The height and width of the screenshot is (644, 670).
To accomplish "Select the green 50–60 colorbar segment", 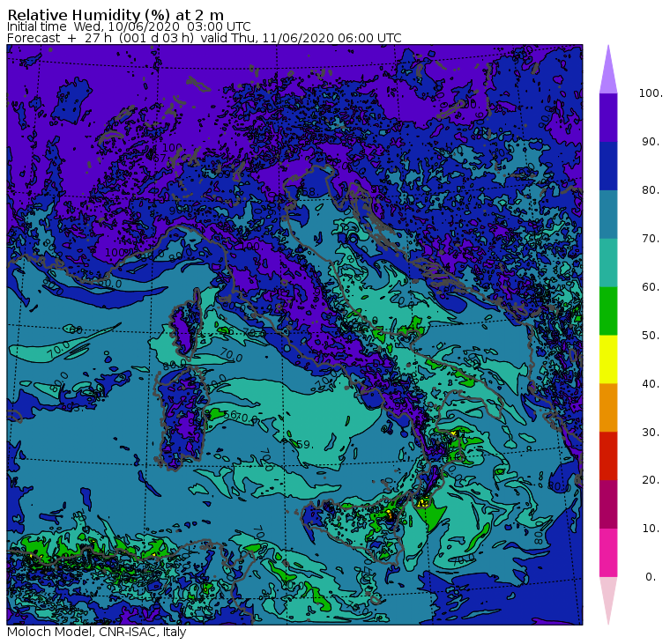I will (x=608, y=311).
